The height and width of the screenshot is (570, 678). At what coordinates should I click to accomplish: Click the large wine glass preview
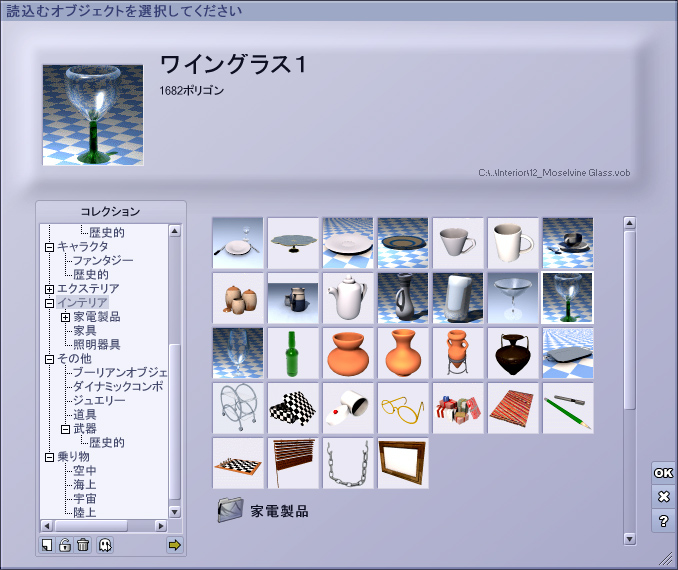(93, 115)
